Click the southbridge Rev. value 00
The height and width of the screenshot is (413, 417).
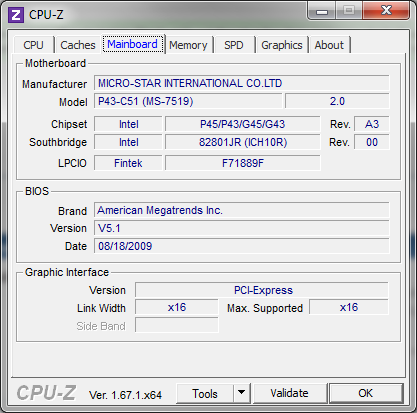point(372,142)
